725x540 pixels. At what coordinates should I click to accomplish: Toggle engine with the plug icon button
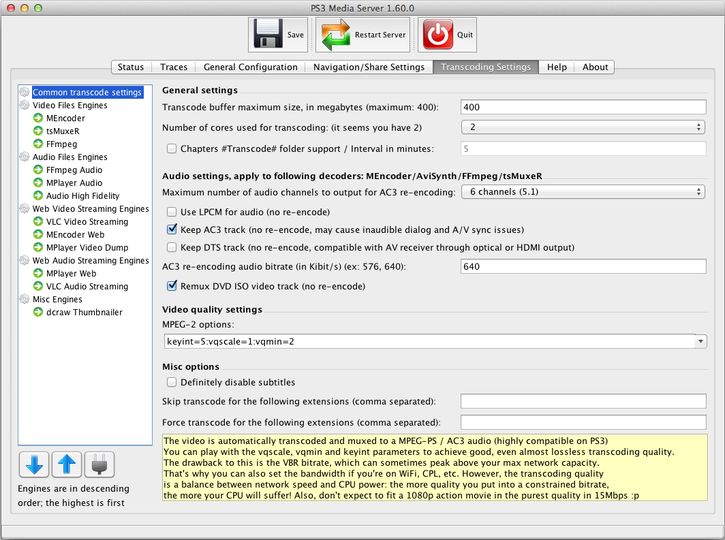tap(99, 464)
